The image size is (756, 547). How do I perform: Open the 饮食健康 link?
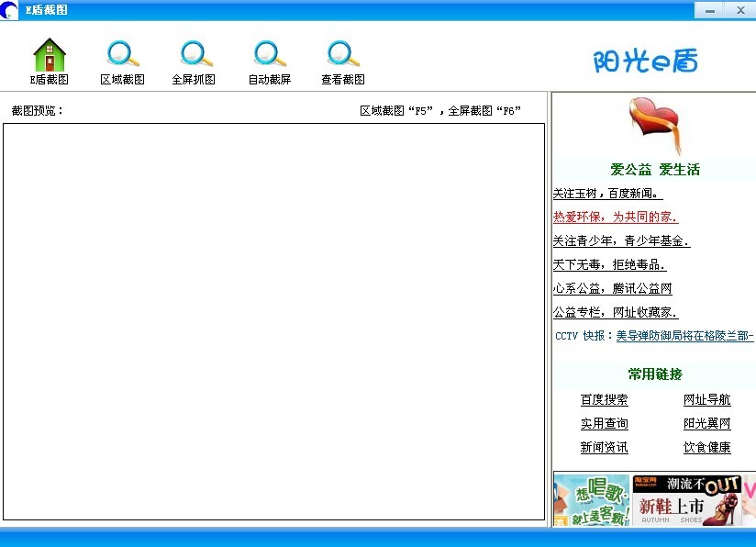pos(706,447)
